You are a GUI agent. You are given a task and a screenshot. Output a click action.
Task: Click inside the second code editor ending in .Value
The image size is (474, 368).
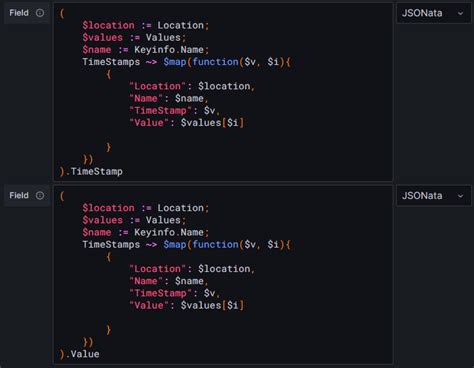click(223, 275)
